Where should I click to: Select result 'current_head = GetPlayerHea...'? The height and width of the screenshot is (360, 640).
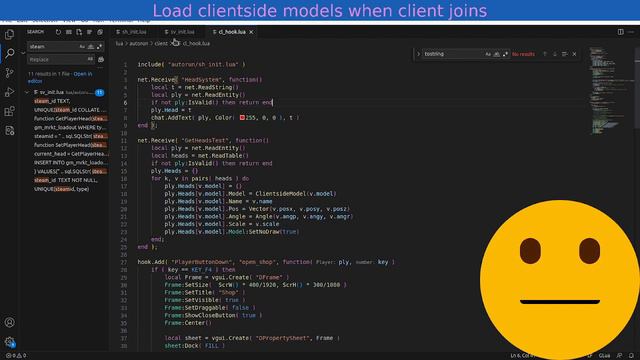[71, 154]
